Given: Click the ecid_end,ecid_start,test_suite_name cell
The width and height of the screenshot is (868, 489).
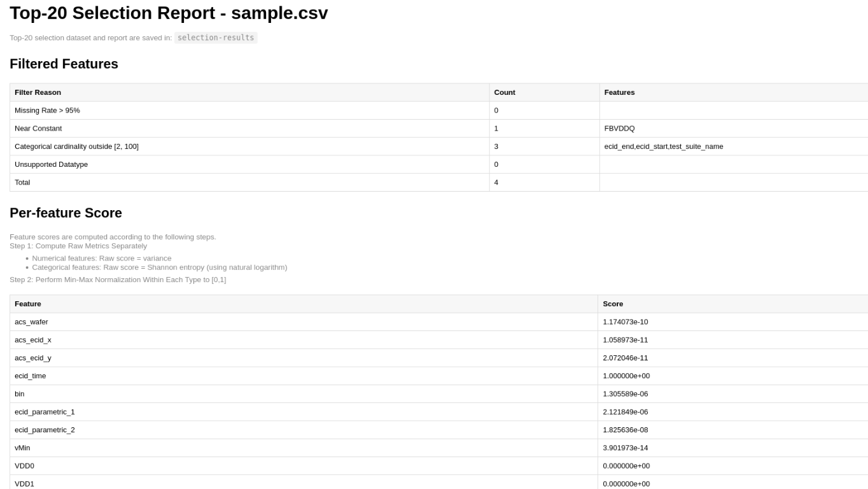Looking at the screenshot, I should click(x=663, y=146).
